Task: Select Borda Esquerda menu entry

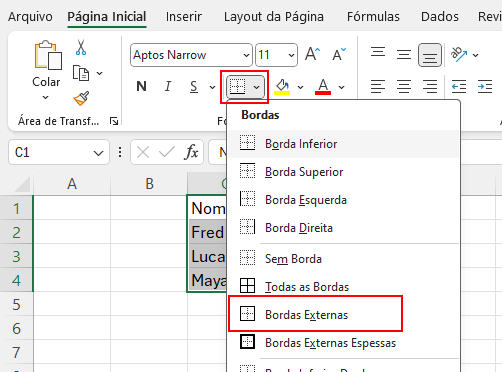Action: tap(343, 200)
